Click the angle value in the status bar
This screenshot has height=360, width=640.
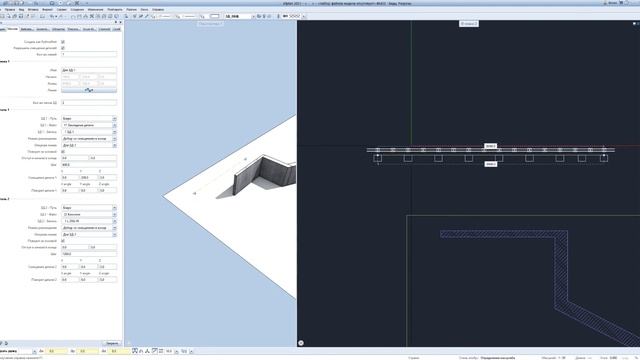[x=613, y=358]
